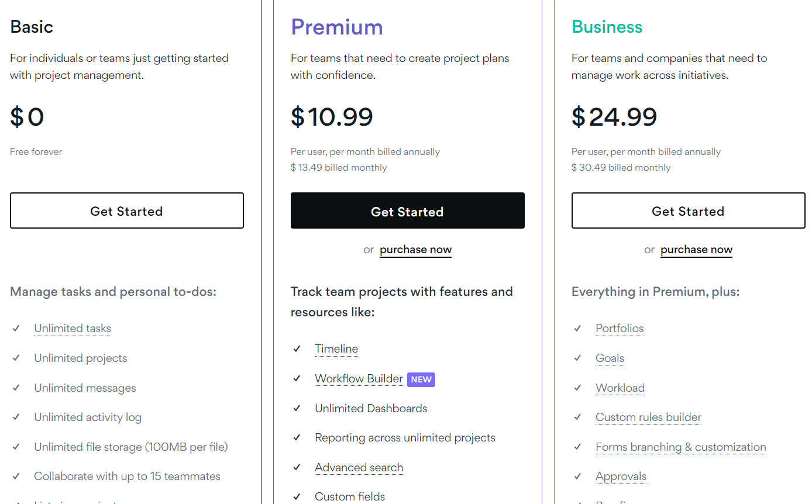The width and height of the screenshot is (812, 504).
Task: Open the Workload feature link
Action: [620, 388]
